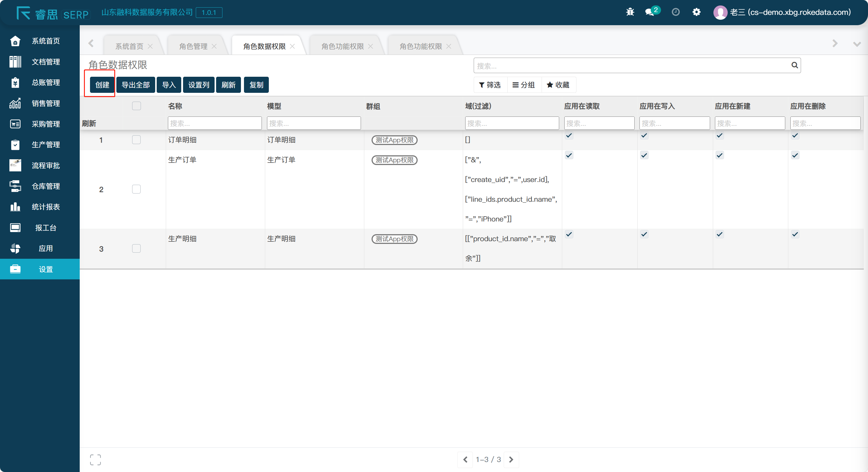Screen dimensions: 868x472
Task: Open the settings gear icon
Action: click(x=696, y=12)
